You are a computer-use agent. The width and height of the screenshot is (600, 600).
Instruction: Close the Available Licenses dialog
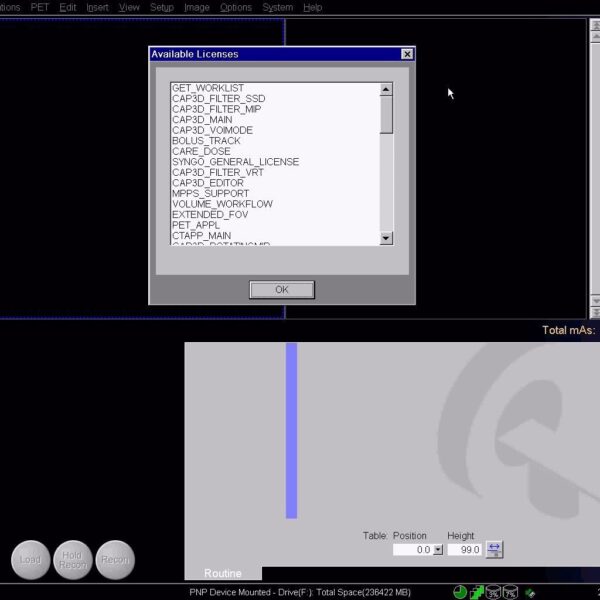click(407, 54)
